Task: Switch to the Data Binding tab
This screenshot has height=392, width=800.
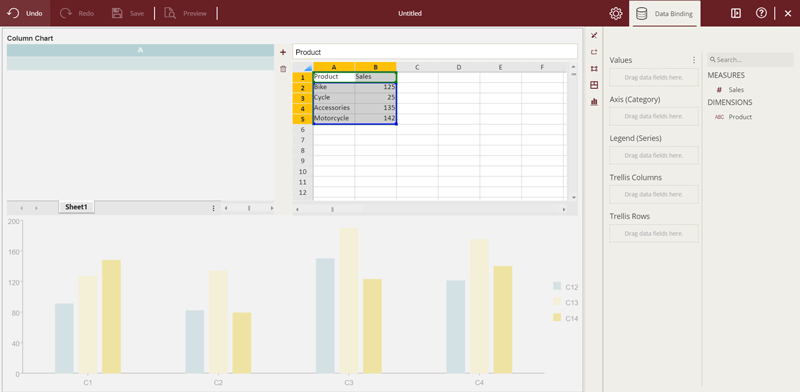Action: coord(665,14)
